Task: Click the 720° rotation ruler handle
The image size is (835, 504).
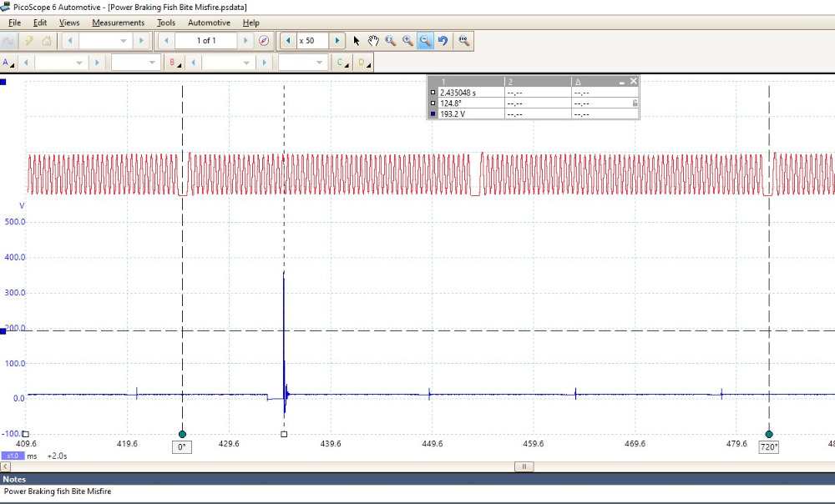Action: click(x=769, y=434)
